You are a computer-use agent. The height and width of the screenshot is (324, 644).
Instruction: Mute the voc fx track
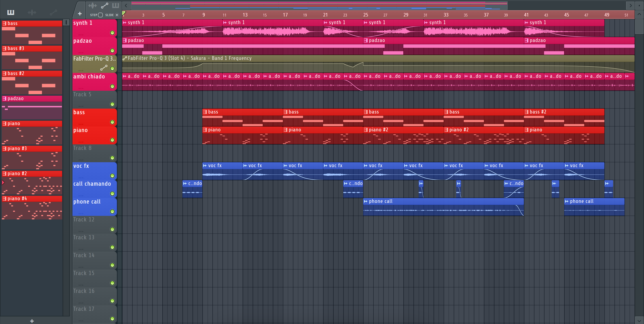112,176
